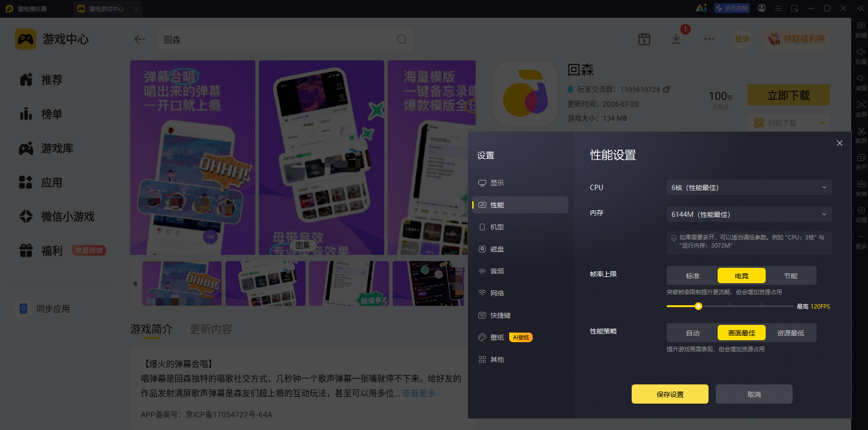Set frame rate limit to 标准

[693, 276]
